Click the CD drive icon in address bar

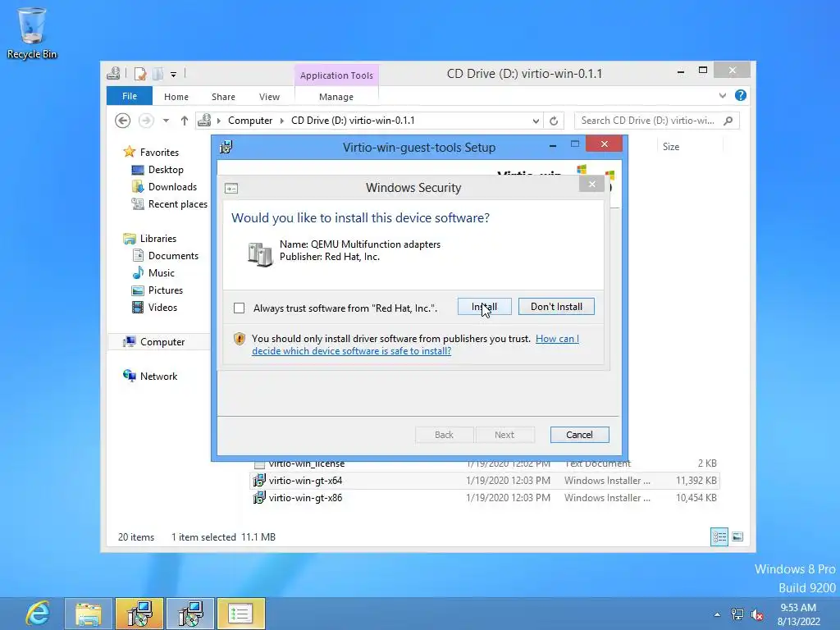point(204,121)
